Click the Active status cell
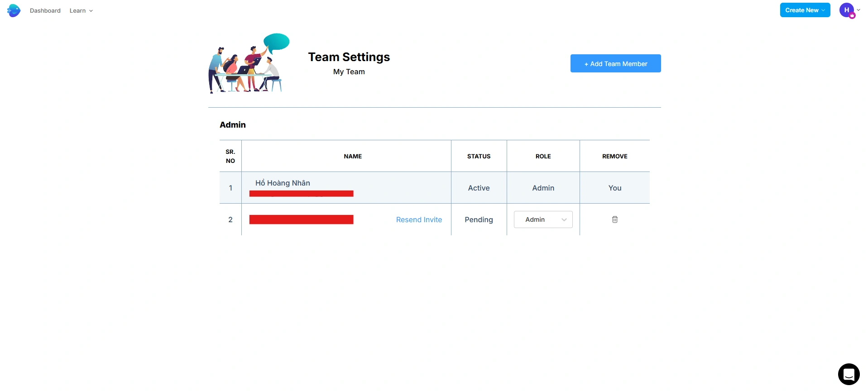Screen dimensions: 868x391 [x=479, y=188]
